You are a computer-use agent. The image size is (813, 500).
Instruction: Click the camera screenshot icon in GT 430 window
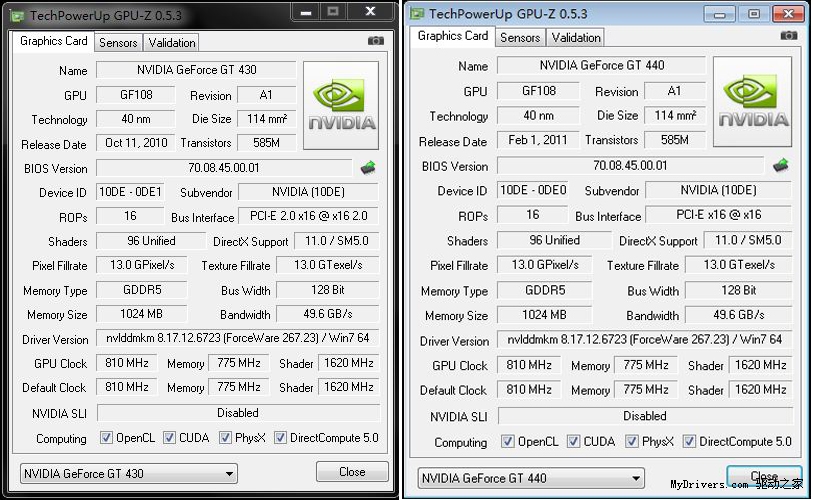coord(375,40)
